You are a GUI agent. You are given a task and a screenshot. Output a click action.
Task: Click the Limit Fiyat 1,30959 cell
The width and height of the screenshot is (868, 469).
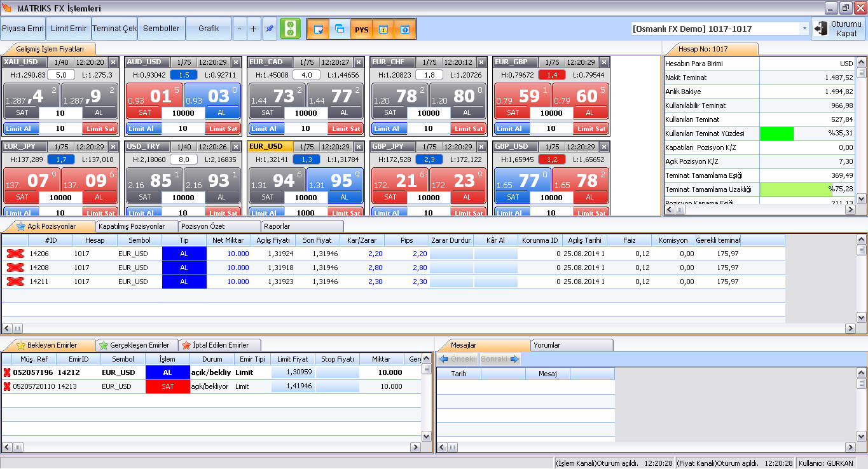point(293,372)
